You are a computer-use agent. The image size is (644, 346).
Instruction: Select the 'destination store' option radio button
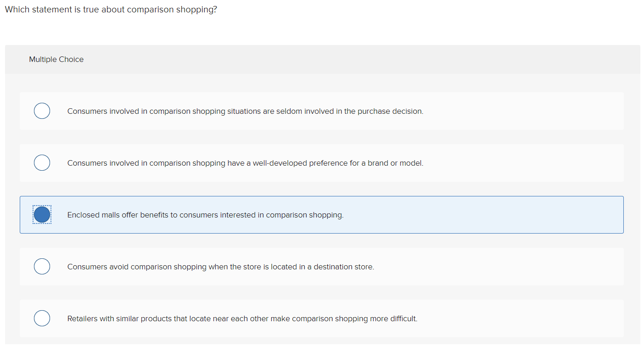pos(42,267)
